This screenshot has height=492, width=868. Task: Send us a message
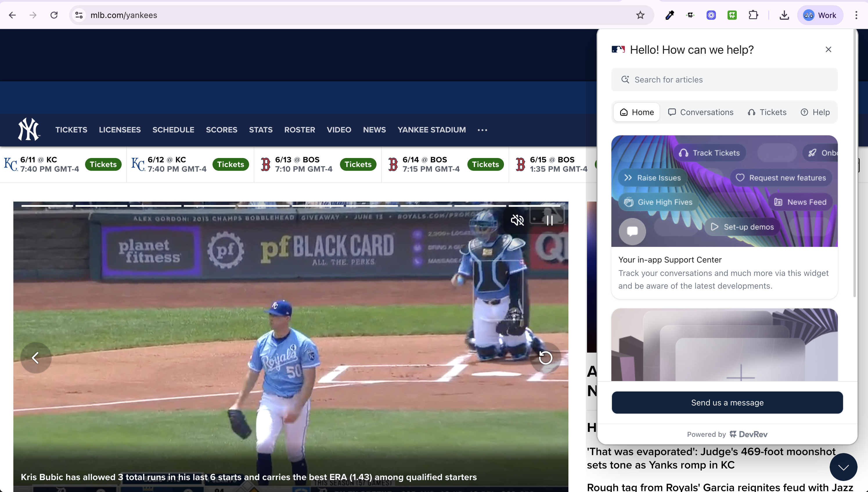[727, 403]
